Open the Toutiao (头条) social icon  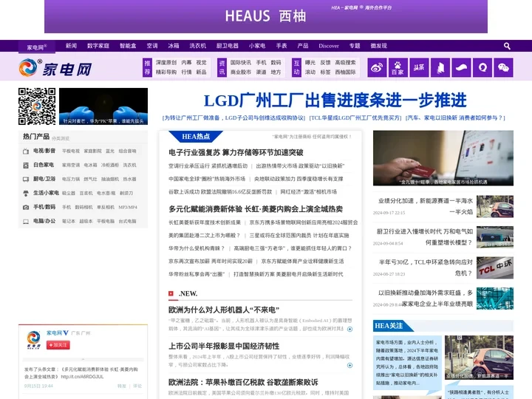[419, 67]
